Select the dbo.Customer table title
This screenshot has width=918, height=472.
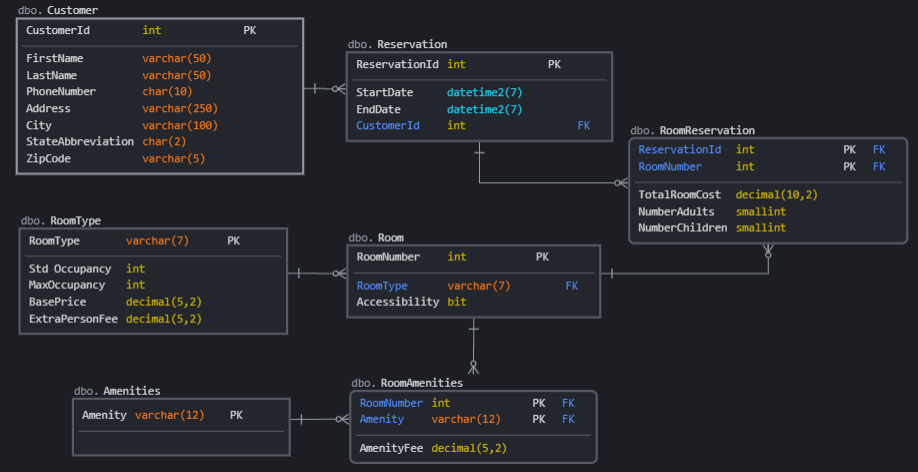(58, 10)
